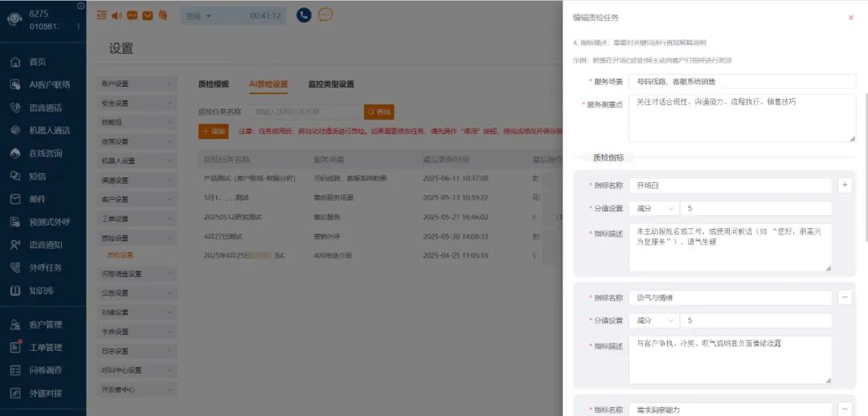Click the small info icon beside agent number
The width and height of the screenshot is (868, 416).
coord(81,6)
